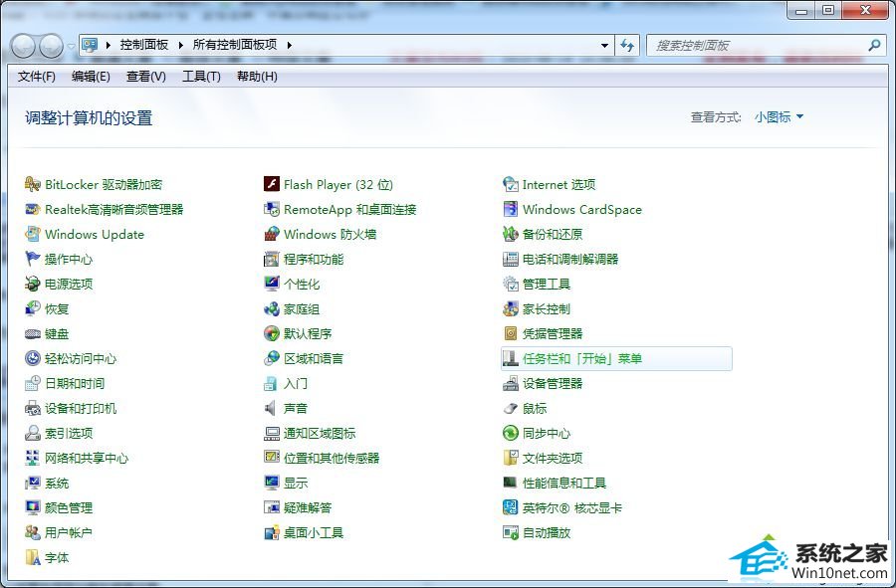Click the Back navigation button
Image resolution: width=896 pixels, height=588 pixels.
coord(24,46)
